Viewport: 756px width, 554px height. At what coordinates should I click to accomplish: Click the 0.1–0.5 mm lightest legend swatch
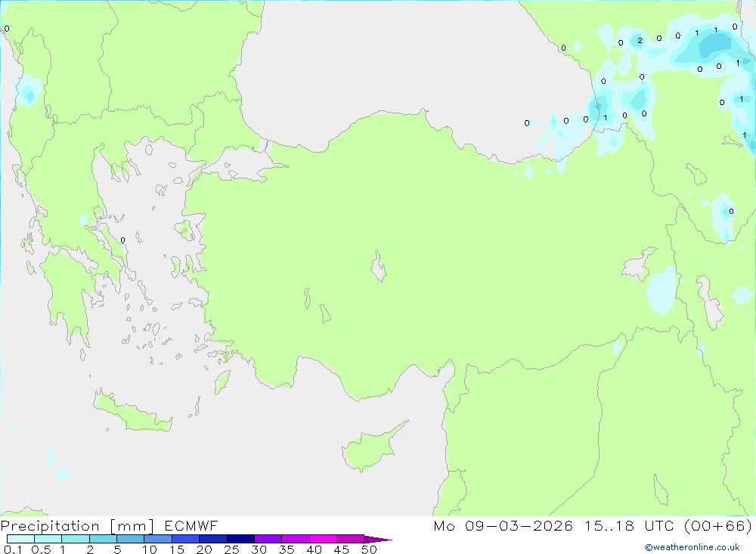[x=20, y=539]
